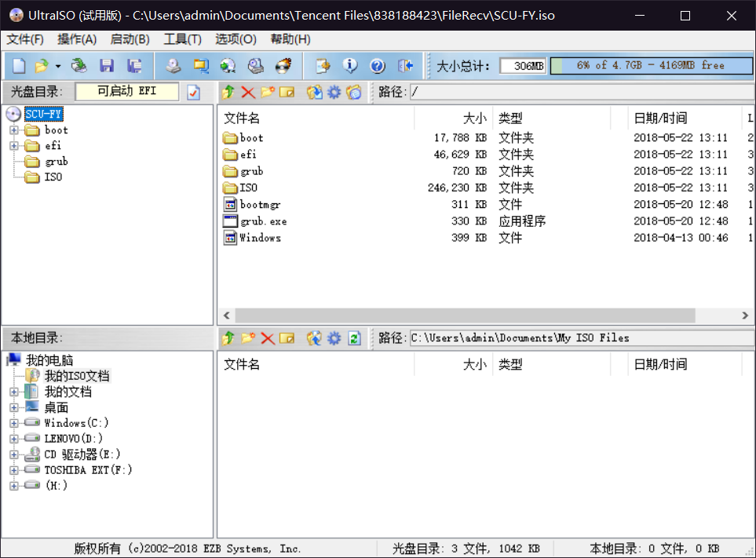The height and width of the screenshot is (558, 756).
Task: Add to disc icon in local pane
Action: (x=314, y=338)
